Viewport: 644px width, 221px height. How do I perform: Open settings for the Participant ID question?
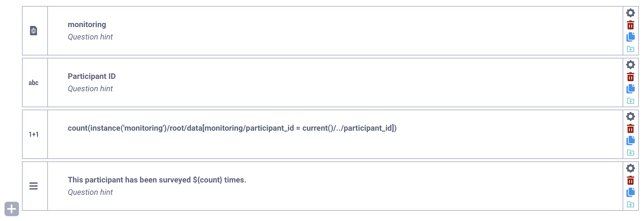click(x=631, y=64)
